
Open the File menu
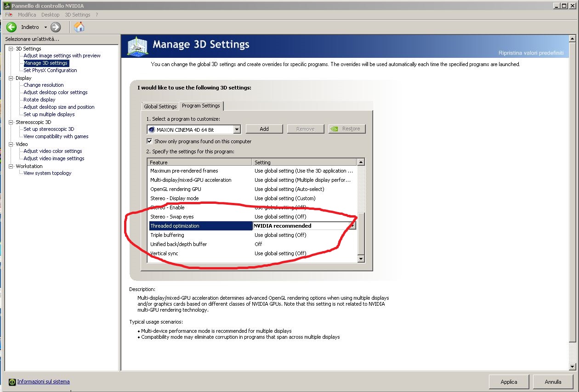9,15
